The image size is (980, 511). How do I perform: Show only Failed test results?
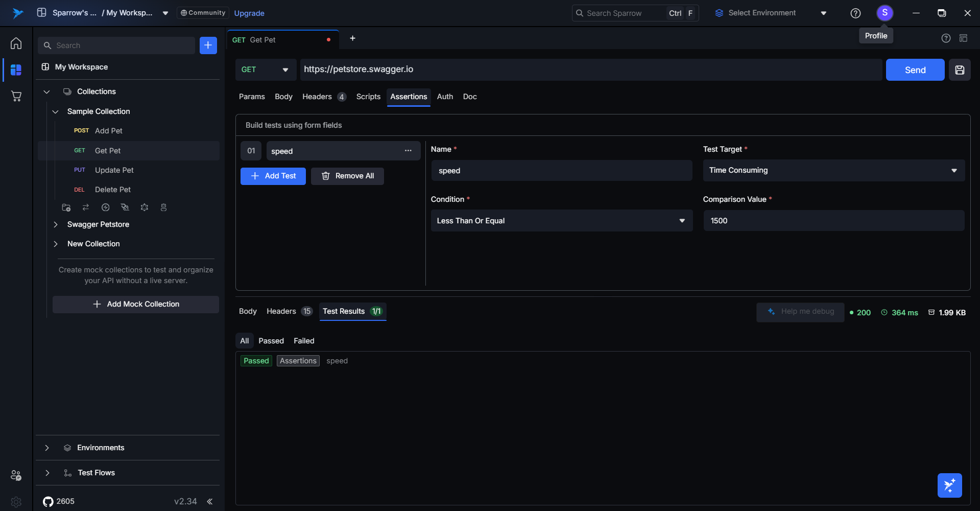click(304, 341)
